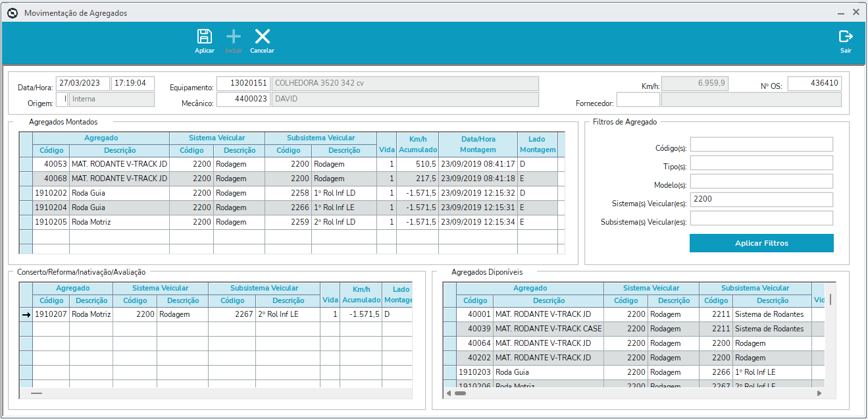Click row indicator arrow in Conserto table

(x=26, y=314)
